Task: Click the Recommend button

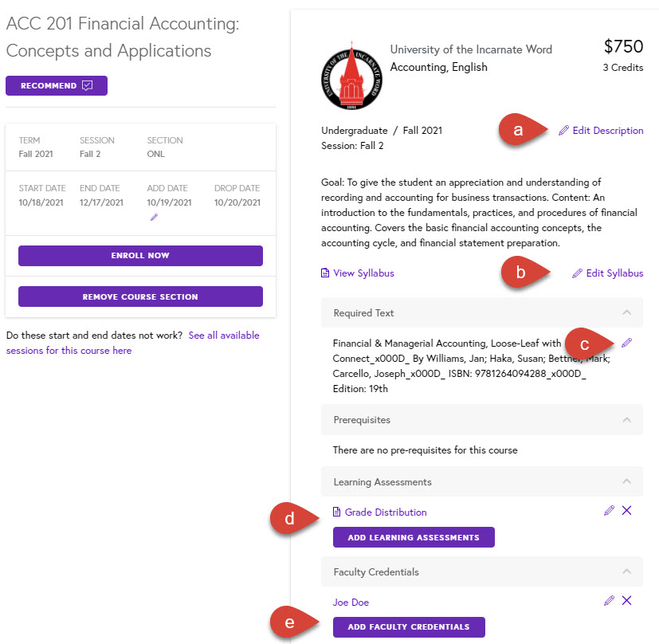Action: [57, 85]
